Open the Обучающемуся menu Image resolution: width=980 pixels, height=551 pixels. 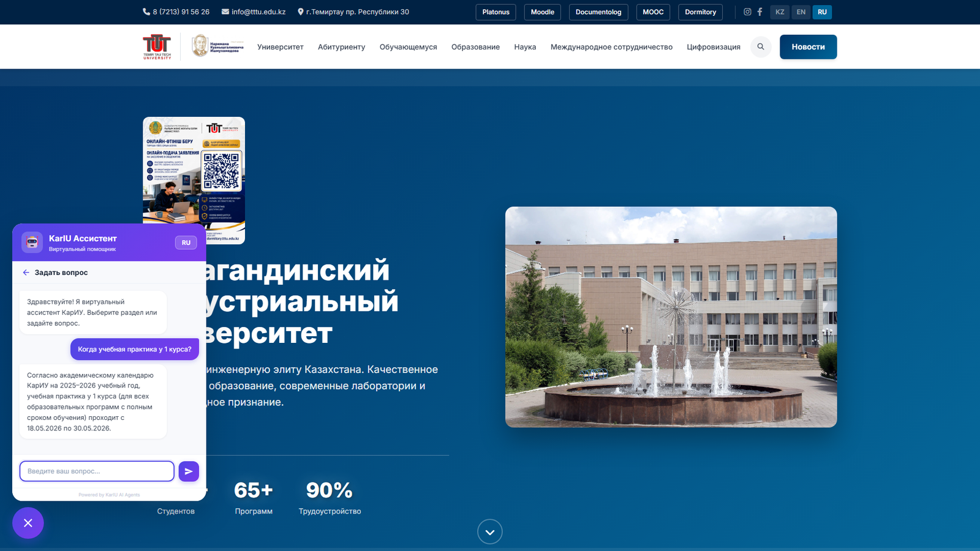[x=409, y=47]
